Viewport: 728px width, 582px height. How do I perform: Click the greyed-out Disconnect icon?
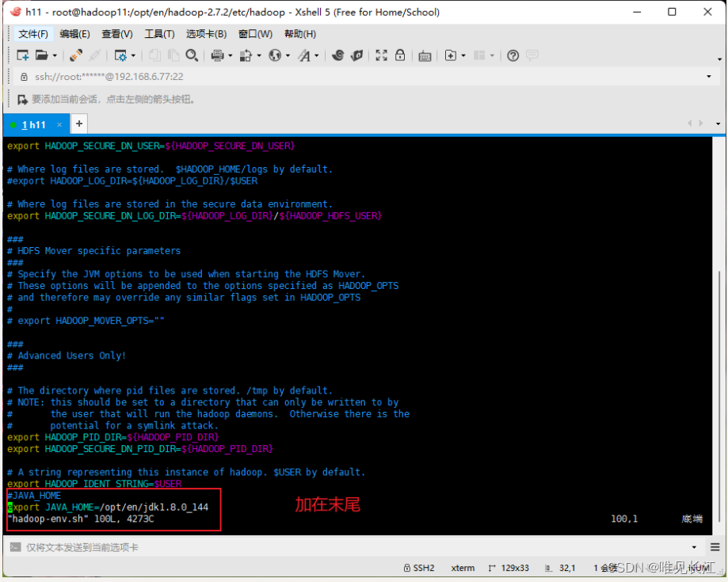[95, 55]
